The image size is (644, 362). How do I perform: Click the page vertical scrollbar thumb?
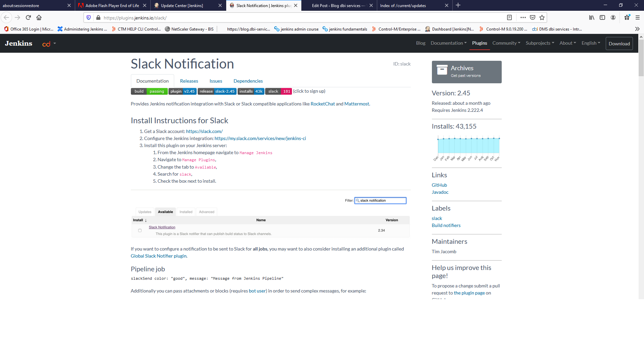[x=641, y=58]
